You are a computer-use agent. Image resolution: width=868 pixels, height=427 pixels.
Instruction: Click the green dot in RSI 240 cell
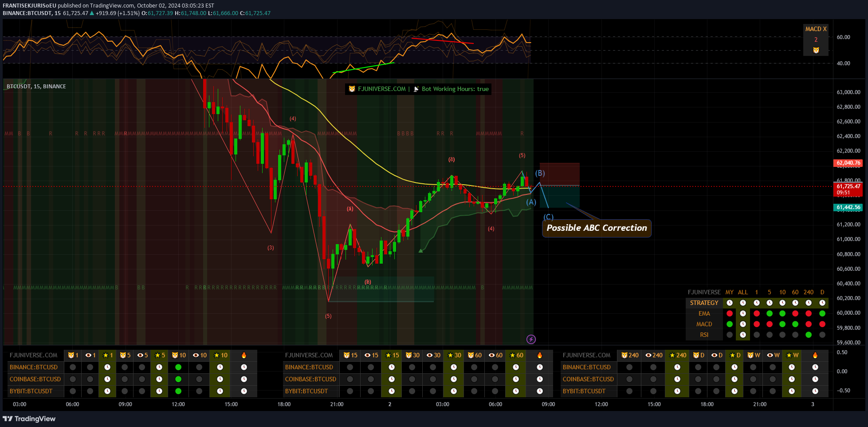(x=809, y=335)
